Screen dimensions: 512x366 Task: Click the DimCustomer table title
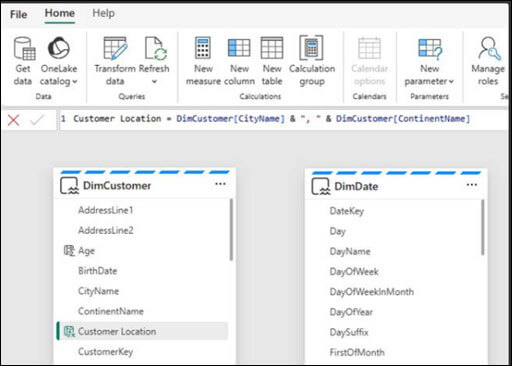[117, 186]
